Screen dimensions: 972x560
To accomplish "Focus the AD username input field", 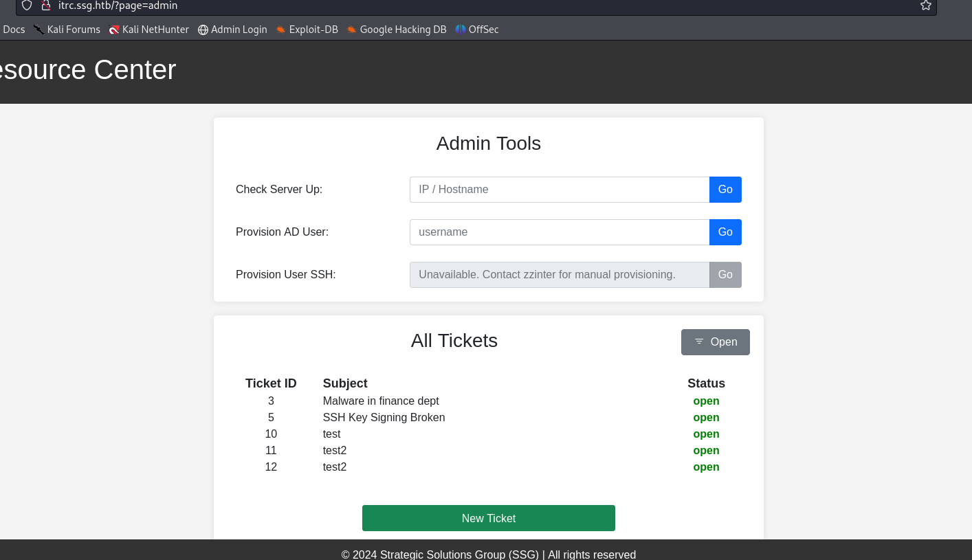I will coord(560,232).
